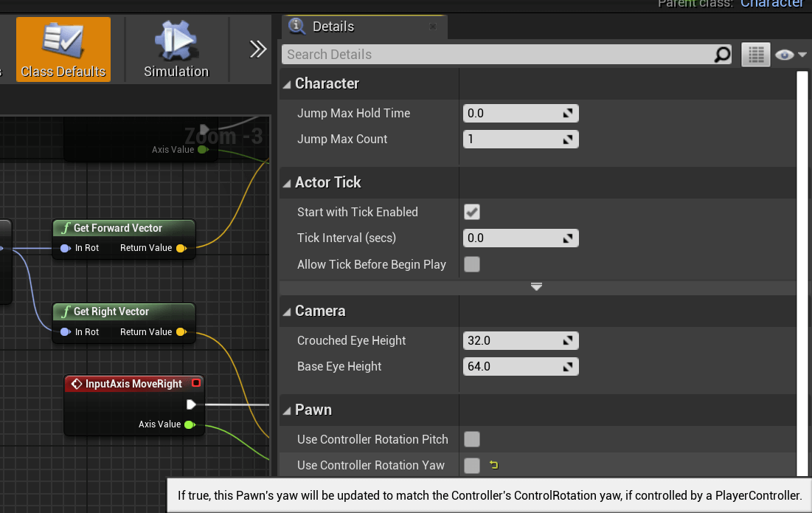The width and height of the screenshot is (812, 513).
Task: Edit the Crouched Eye Height value
Action: coord(521,341)
